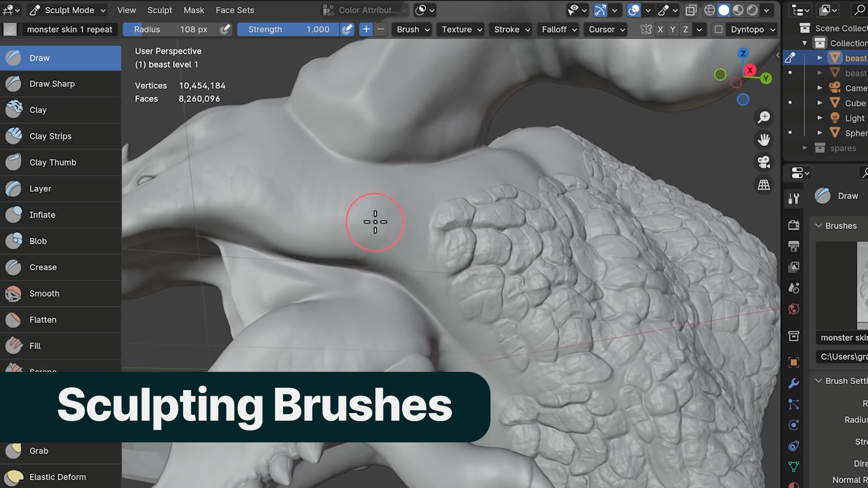Viewport: 868px width, 488px height.
Task: Select the Draw brush tool
Action: pos(61,58)
